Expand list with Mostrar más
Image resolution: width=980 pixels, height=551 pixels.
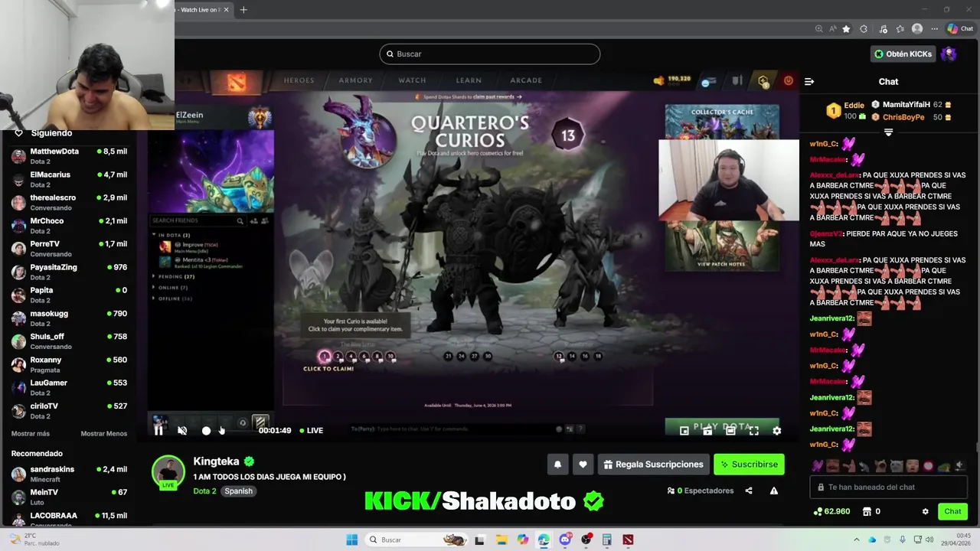tap(30, 434)
